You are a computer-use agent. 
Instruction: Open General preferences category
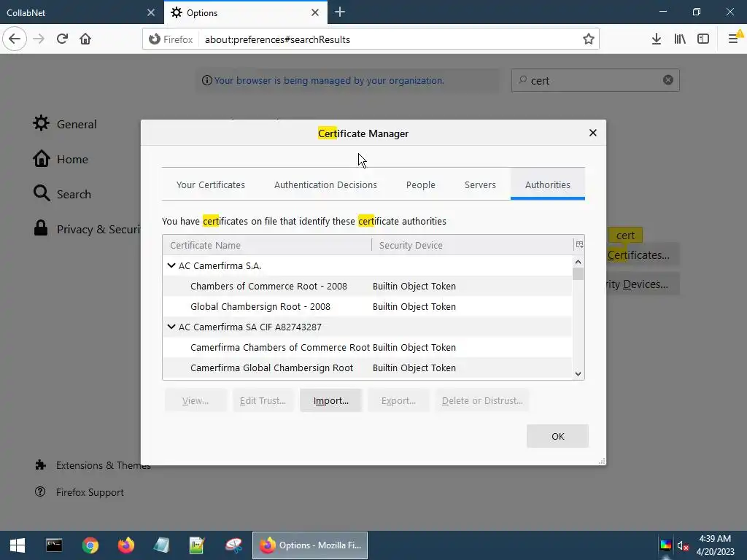coord(65,124)
